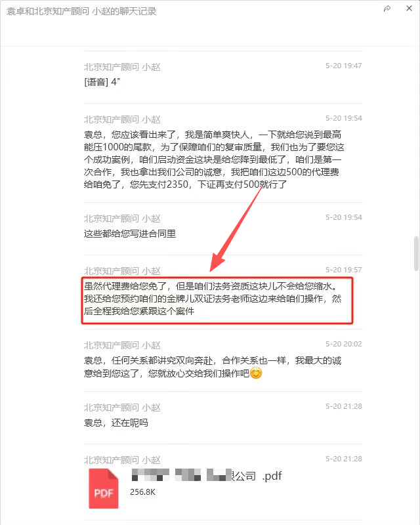The image size is (420, 525).
Task: Click the 256.8K file size label
Action: point(142,492)
